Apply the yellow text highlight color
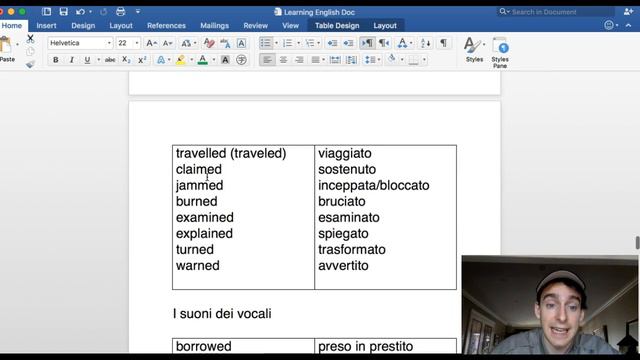 181,60
